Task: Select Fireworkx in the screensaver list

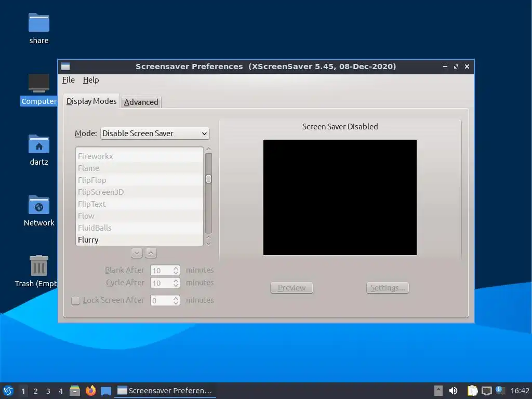Action: click(139, 156)
